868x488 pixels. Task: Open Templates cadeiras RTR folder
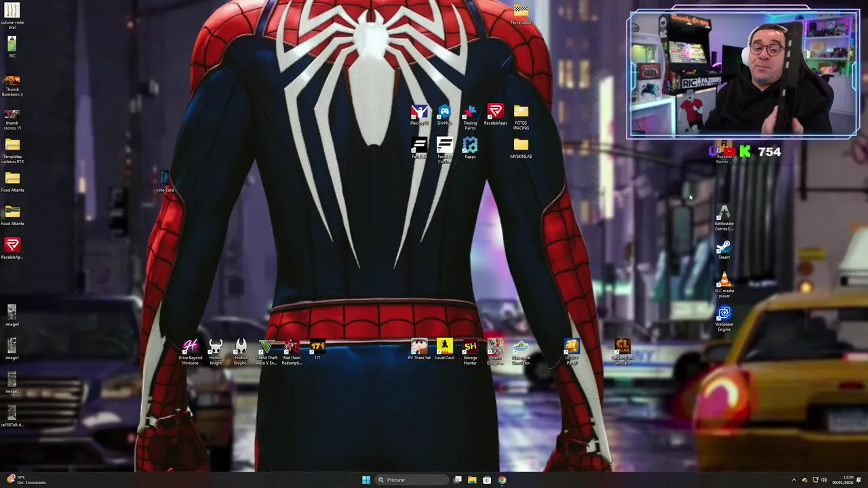pos(12,150)
